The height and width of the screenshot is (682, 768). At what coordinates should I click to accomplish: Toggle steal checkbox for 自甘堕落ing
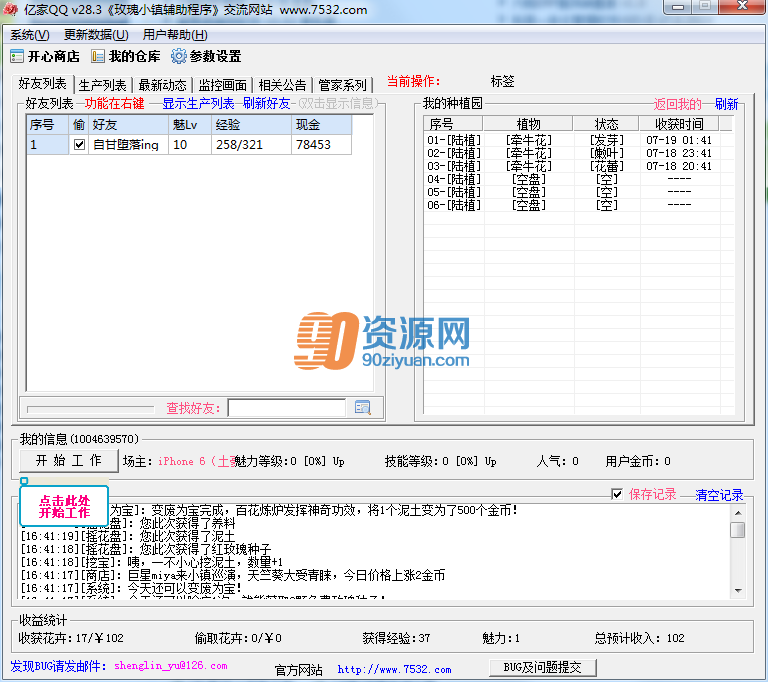[79, 145]
